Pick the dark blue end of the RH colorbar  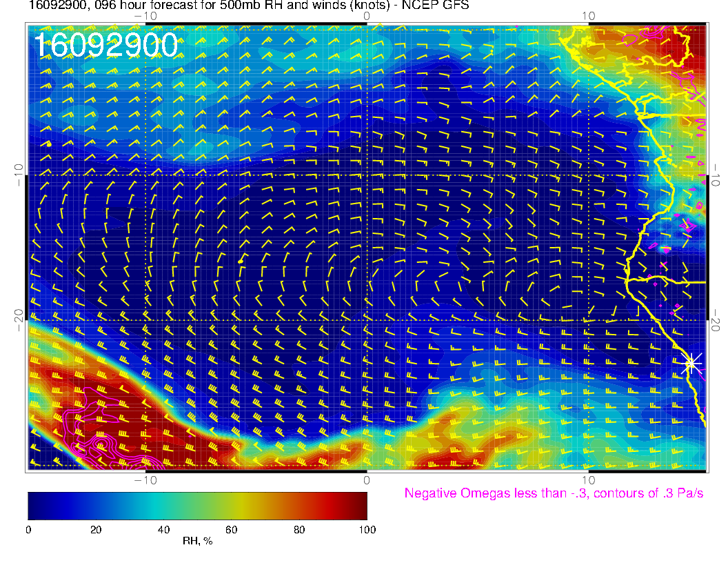34,505
